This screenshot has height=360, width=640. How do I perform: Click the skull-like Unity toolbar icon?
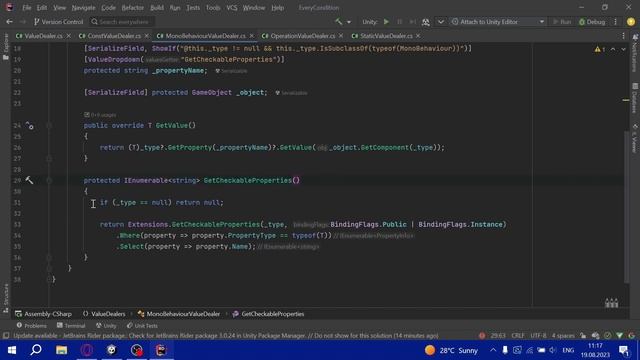coord(426,22)
